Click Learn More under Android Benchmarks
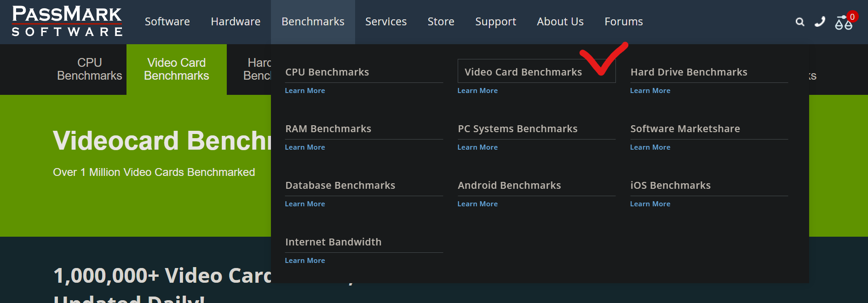This screenshot has width=868, height=303. pyautogui.click(x=477, y=204)
